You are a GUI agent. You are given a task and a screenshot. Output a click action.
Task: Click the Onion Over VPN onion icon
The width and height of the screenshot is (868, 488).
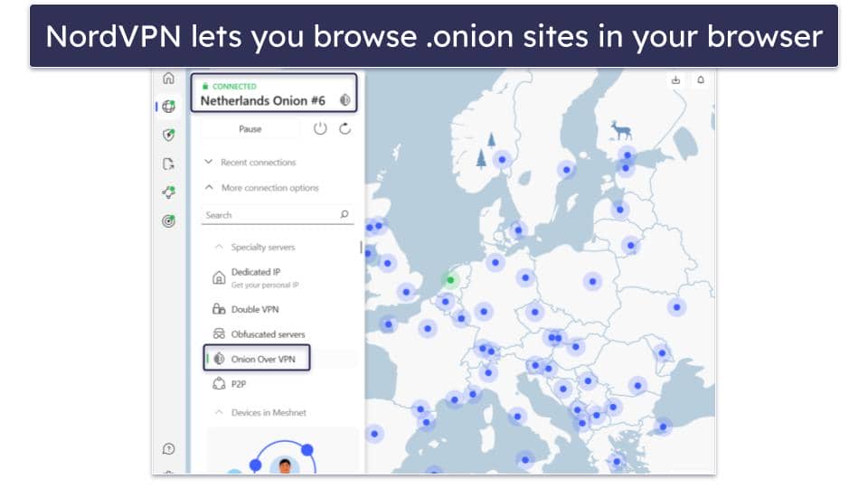pyautogui.click(x=219, y=359)
